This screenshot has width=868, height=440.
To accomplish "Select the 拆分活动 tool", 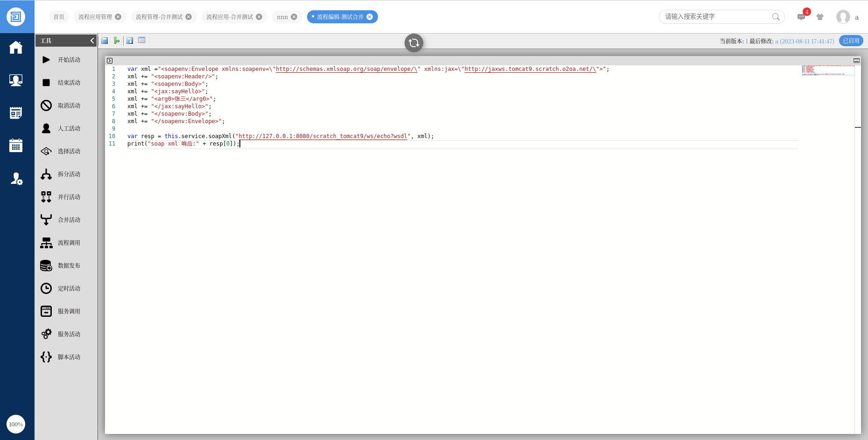I will coord(66,174).
